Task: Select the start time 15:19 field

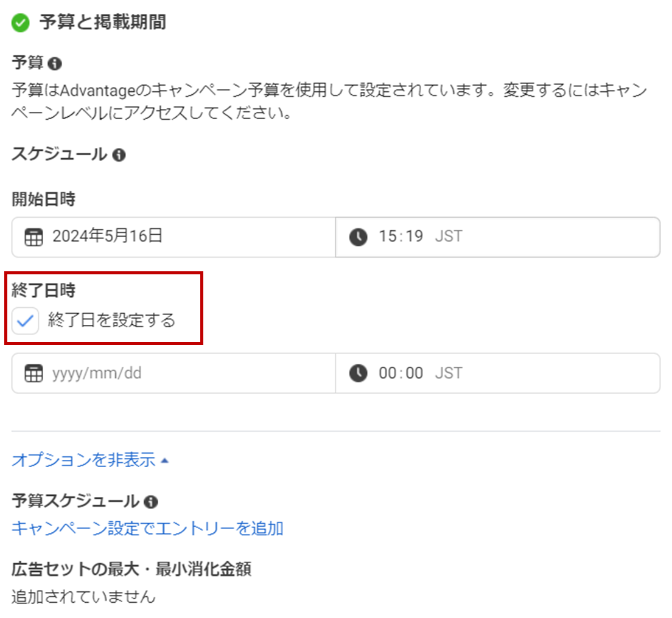Action: pyautogui.click(x=497, y=237)
